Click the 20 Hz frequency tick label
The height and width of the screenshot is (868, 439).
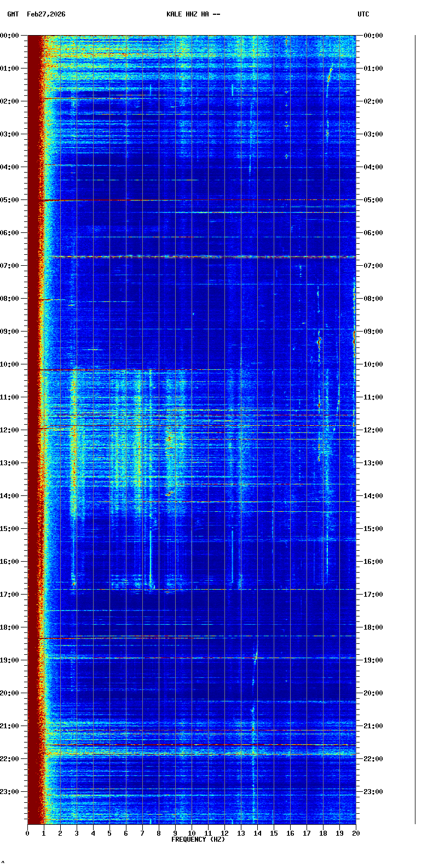point(356,833)
